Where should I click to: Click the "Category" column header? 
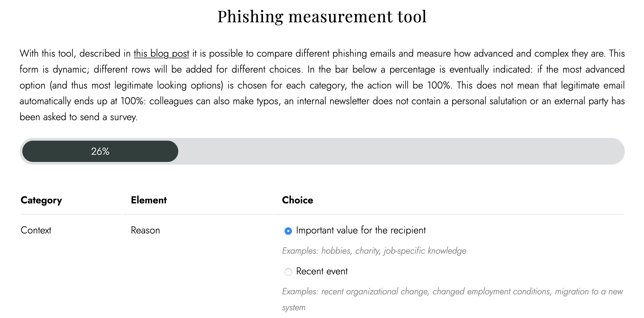pyautogui.click(x=41, y=200)
